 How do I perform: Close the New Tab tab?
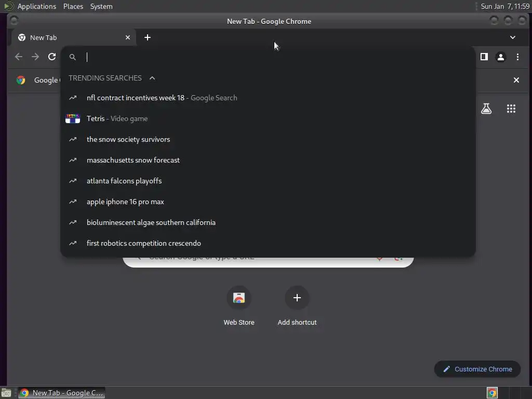[128, 37]
